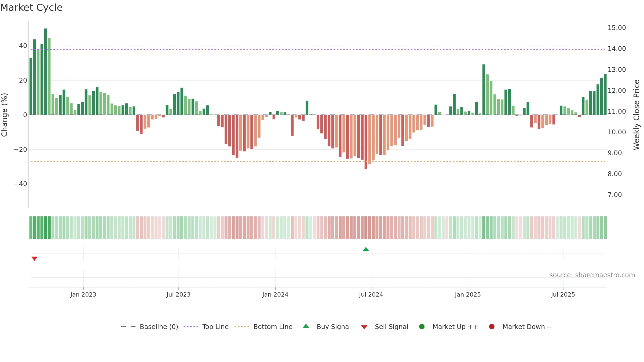Toggle the Bottom Line legend label
The width and height of the screenshot is (644, 362).
[273, 327]
